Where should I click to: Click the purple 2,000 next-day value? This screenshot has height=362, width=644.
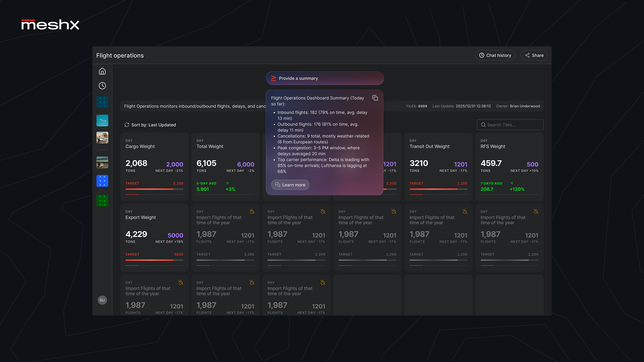pyautogui.click(x=175, y=164)
